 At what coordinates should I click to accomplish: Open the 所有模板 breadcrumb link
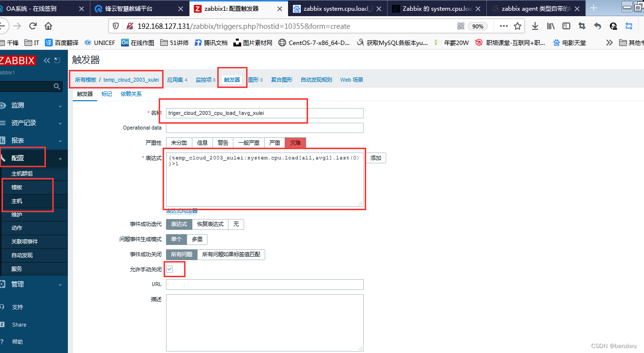pos(86,80)
